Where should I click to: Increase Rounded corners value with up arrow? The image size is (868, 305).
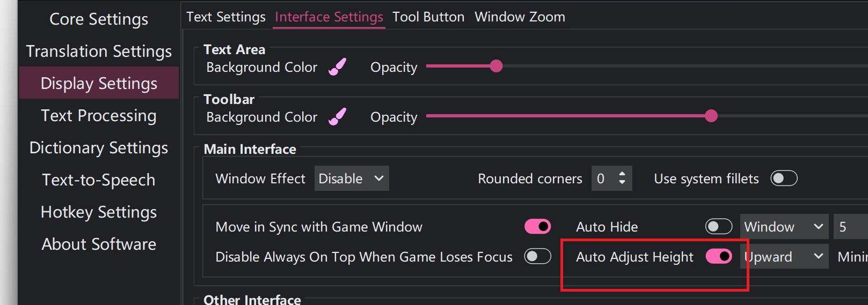(622, 174)
